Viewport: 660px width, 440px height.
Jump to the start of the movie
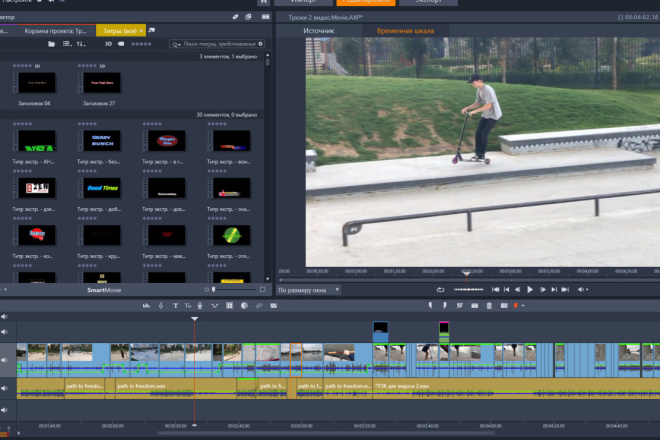pyautogui.click(x=495, y=290)
